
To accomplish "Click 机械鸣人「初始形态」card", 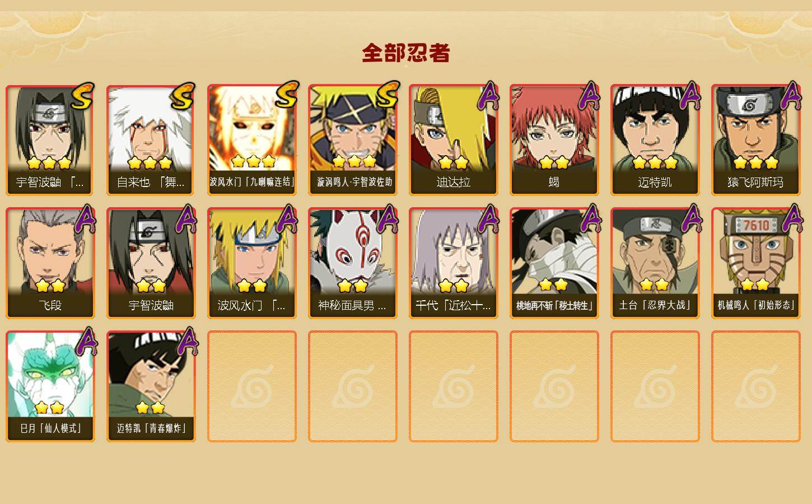I will [x=756, y=263].
